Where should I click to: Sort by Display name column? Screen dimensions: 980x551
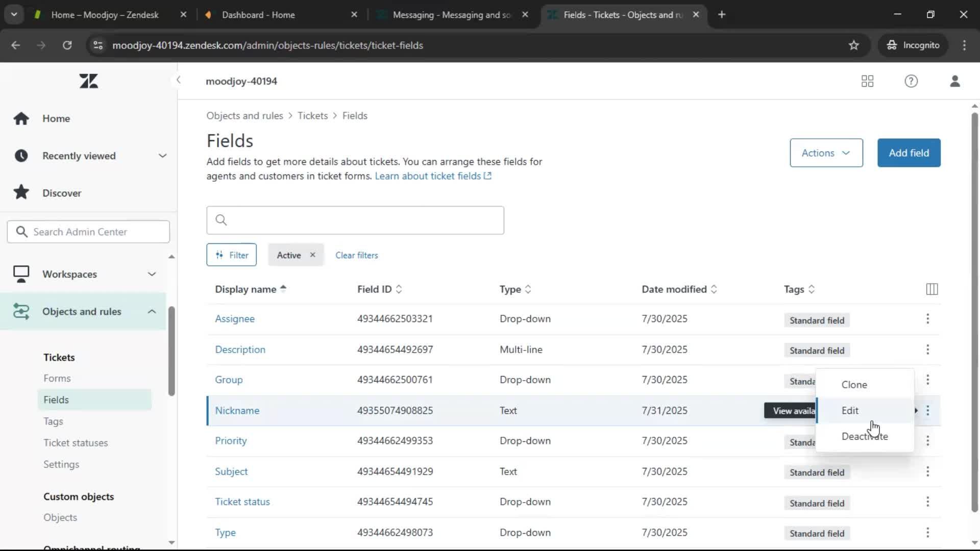point(251,289)
